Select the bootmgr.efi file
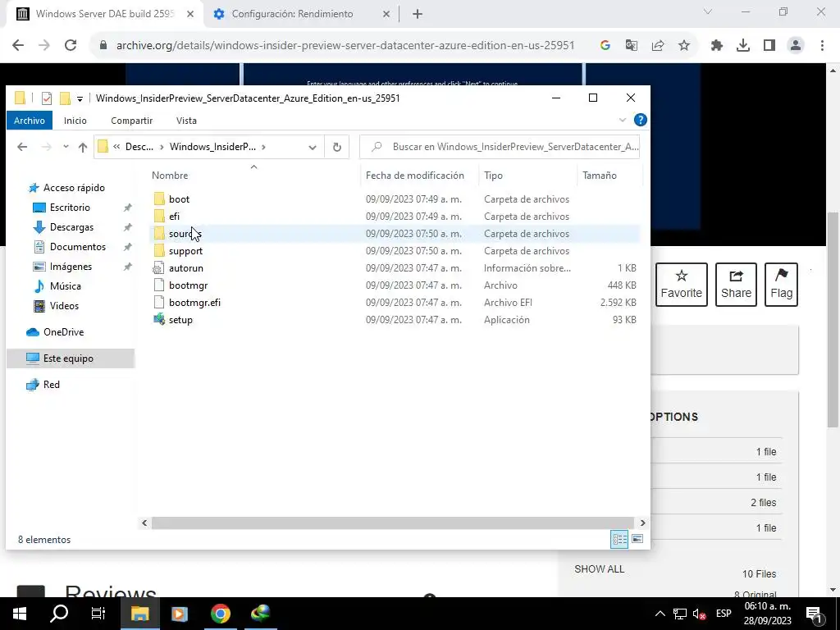Image resolution: width=840 pixels, height=630 pixels. 194,302
